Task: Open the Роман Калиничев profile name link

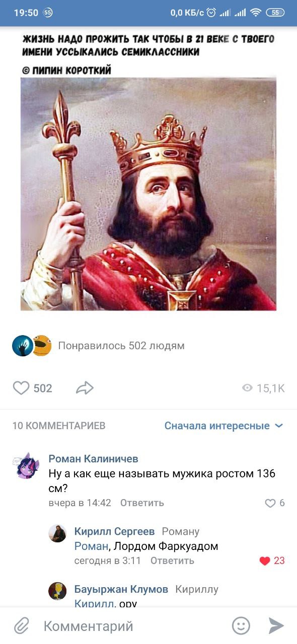Action: (93, 458)
